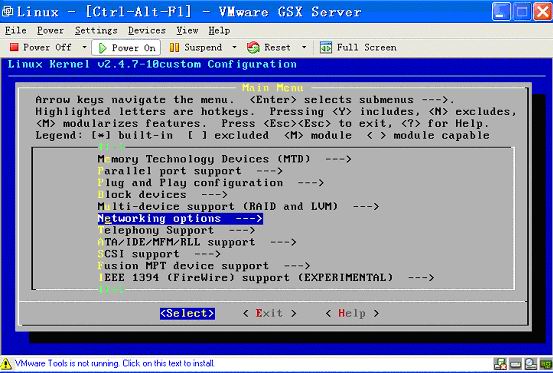This screenshot has height=373, width=553.
Task: Open the Power Off dropdown arrow
Action: tap(84, 47)
